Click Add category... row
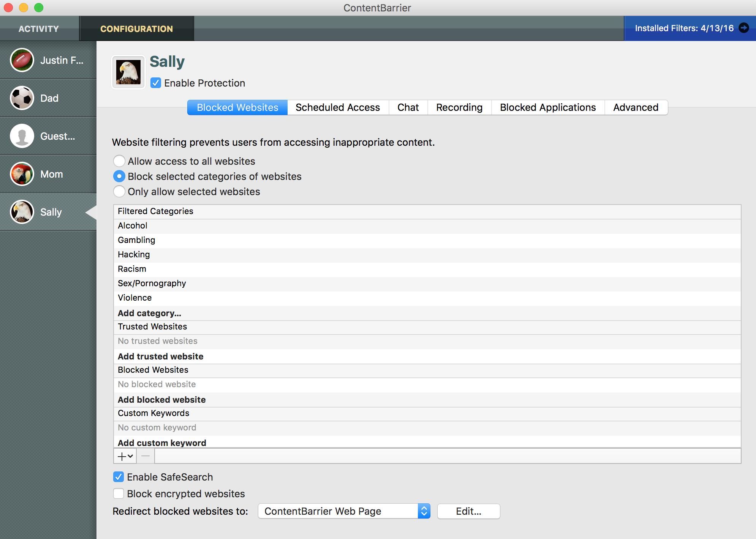This screenshot has width=756, height=539. pyautogui.click(x=427, y=313)
